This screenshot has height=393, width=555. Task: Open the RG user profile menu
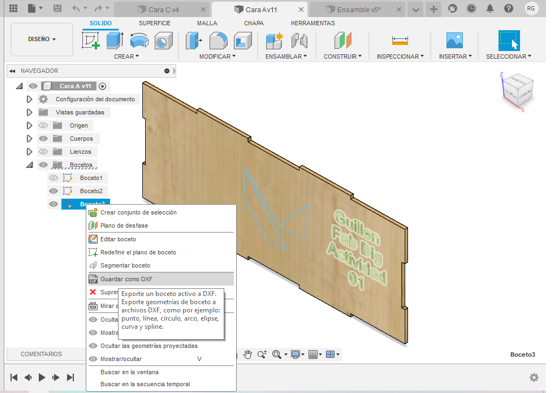(530, 8)
